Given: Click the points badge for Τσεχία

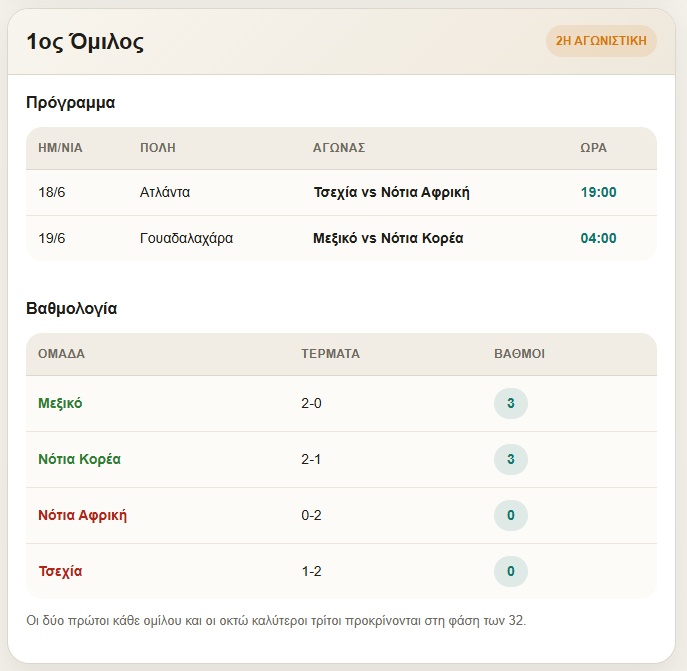Looking at the screenshot, I should point(510,572).
